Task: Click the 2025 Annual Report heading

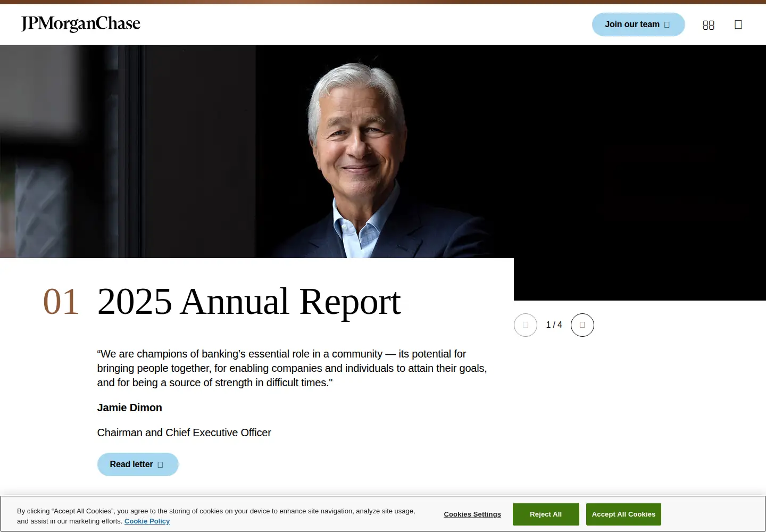Action: [249, 302]
